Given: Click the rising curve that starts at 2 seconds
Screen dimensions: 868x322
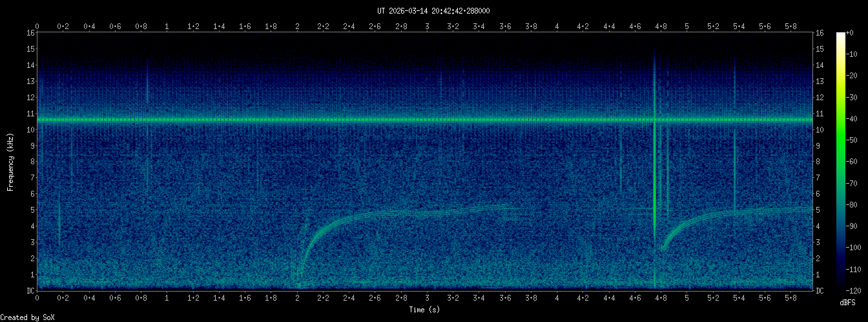Looking at the screenshot, I should (x=323, y=228).
